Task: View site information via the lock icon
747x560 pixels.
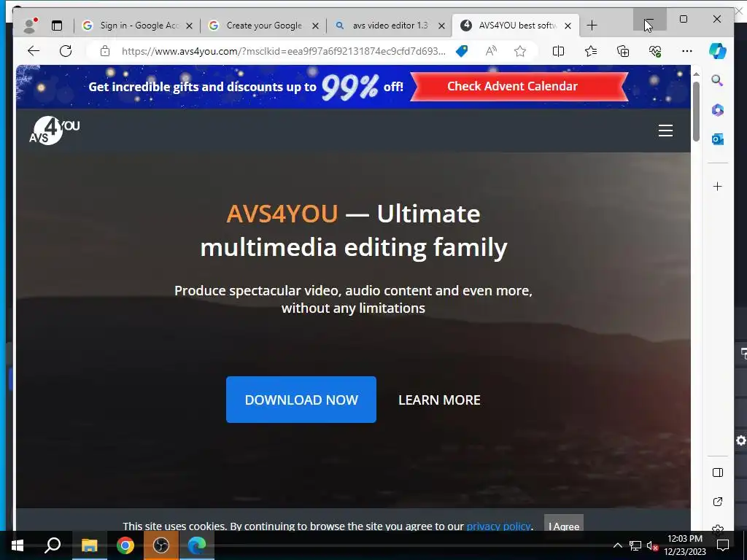Action: pyautogui.click(x=105, y=51)
